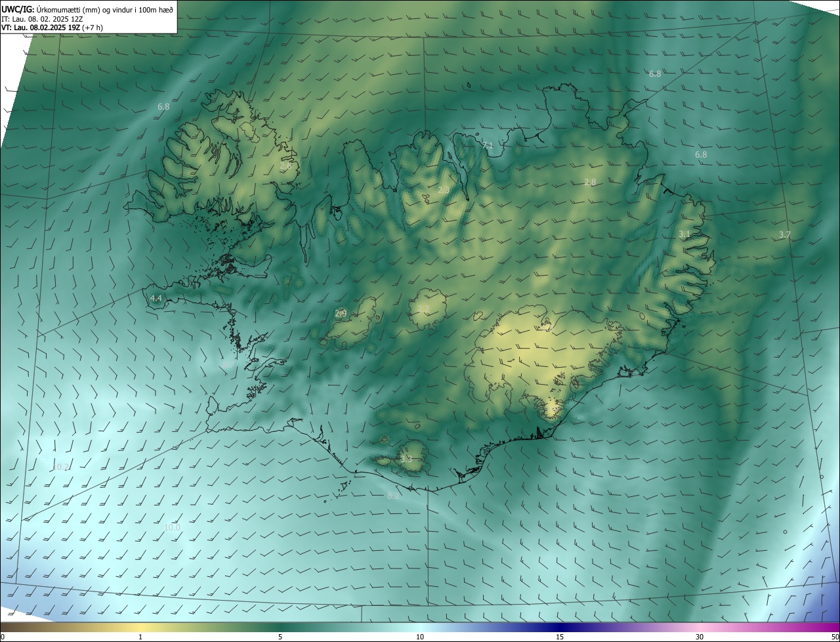Click the 8.2 value off the south coast
Viewport: 840px width, 642px height.
point(393,496)
